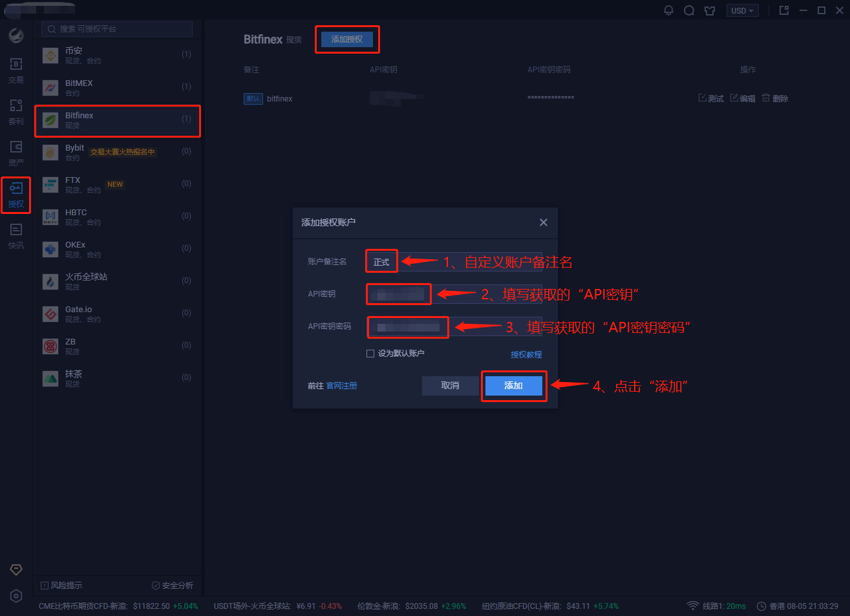This screenshot has width=850, height=616.
Task: Select ZB platform in list
Action: click(x=117, y=346)
